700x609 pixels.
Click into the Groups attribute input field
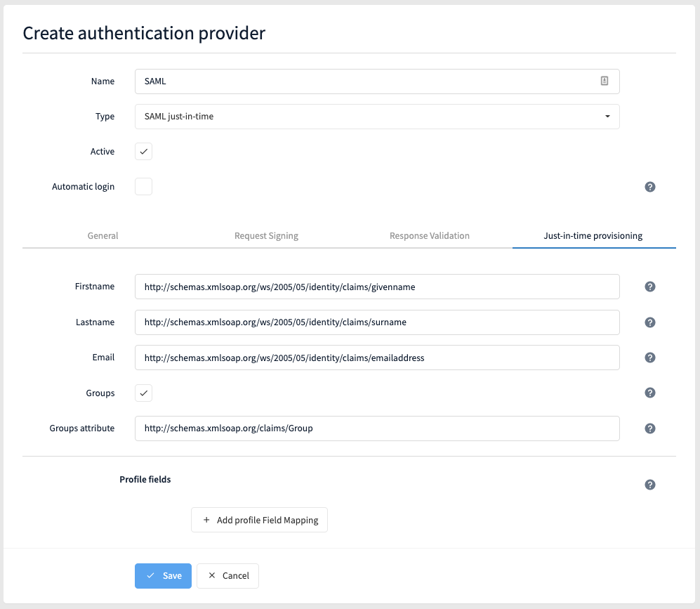[377, 428]
